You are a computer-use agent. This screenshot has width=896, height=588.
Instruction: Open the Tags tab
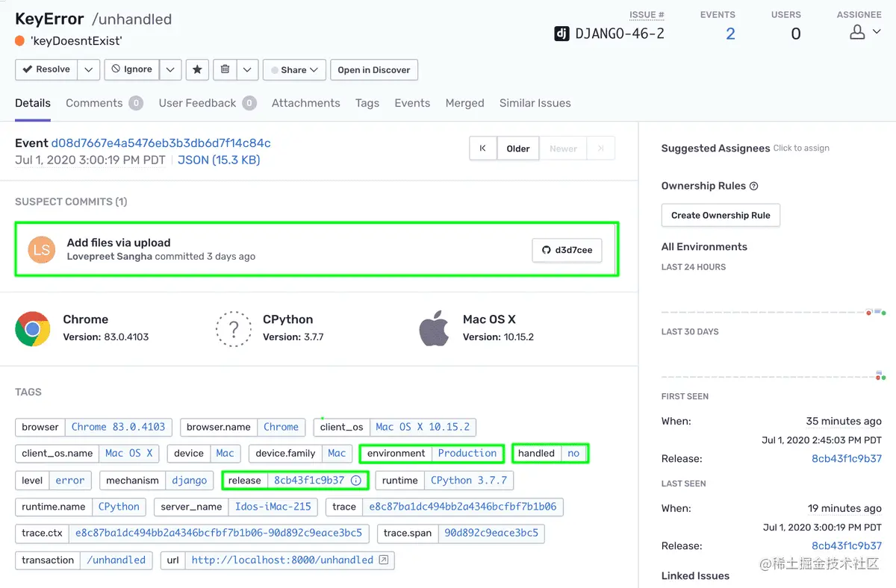coord(367,103)
